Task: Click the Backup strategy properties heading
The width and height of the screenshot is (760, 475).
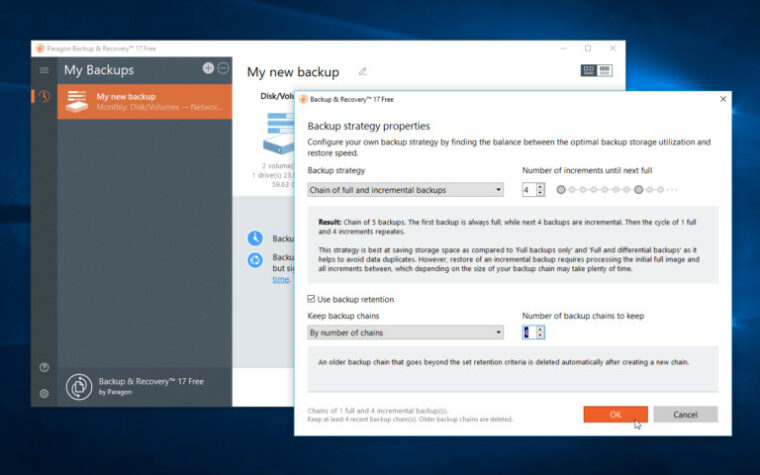Action: pyautogui.click(x=368, y=126)
